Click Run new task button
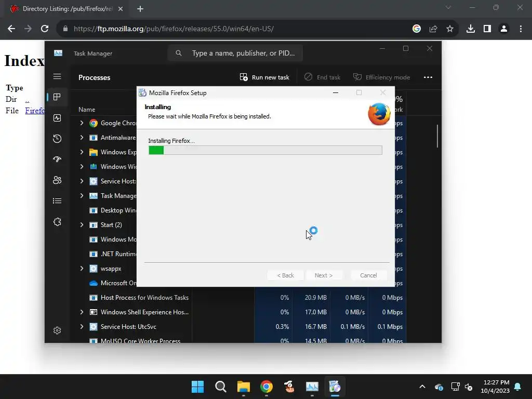The image size is (532, 399). [x=264, y=77]
